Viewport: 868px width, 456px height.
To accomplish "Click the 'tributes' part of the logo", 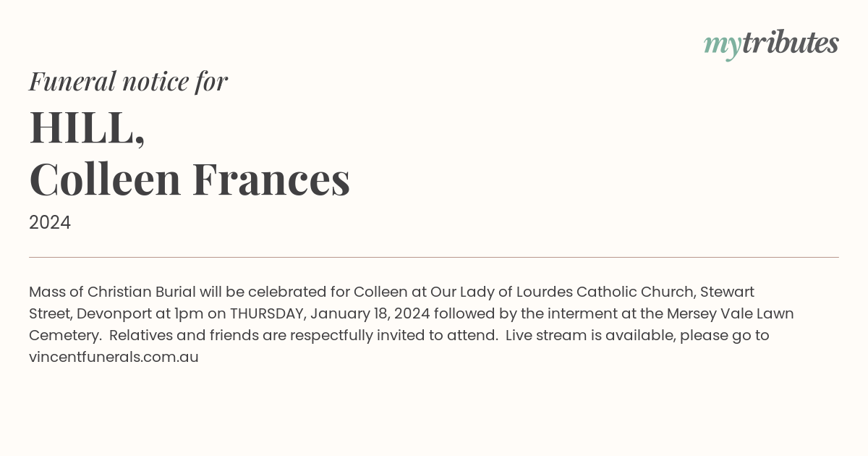I will click(790, 43).
